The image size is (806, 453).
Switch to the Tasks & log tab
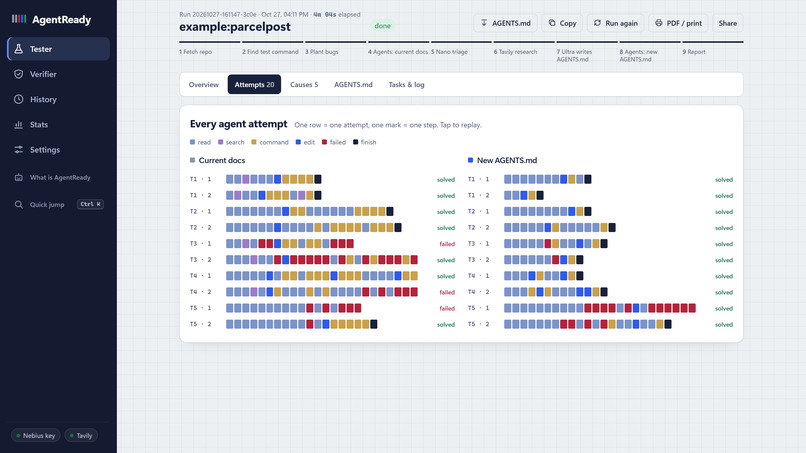coord(406,84)
